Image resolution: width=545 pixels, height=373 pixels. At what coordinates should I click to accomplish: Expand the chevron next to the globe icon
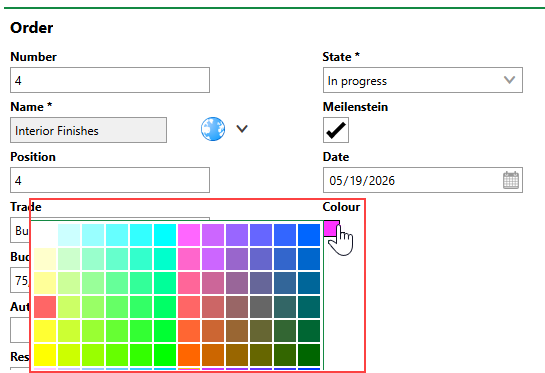242,129
